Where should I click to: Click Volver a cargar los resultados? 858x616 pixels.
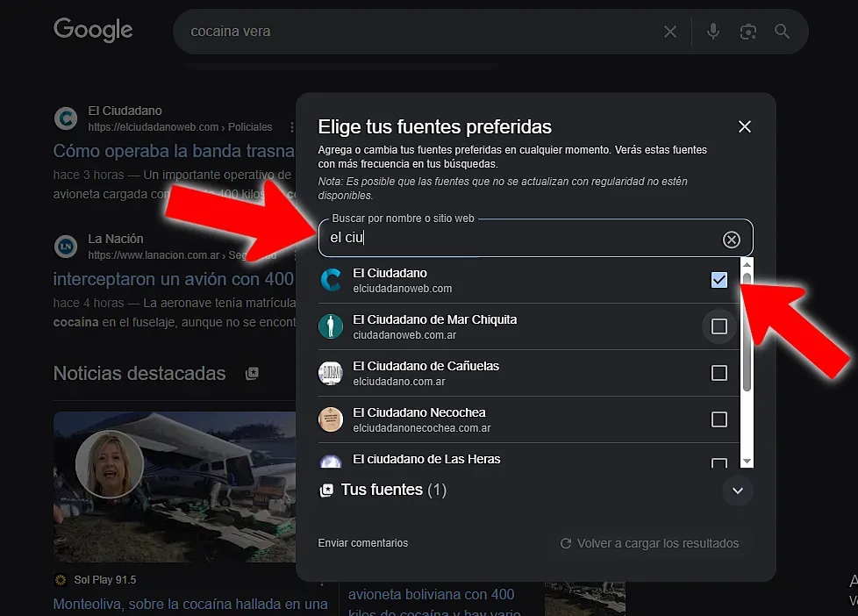pos(649,543)
